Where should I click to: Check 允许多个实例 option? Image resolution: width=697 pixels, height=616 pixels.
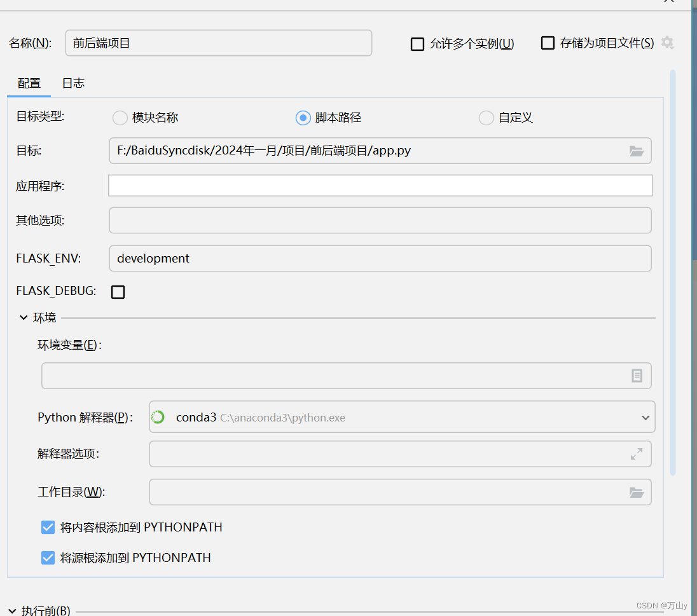tap(417, 43)
